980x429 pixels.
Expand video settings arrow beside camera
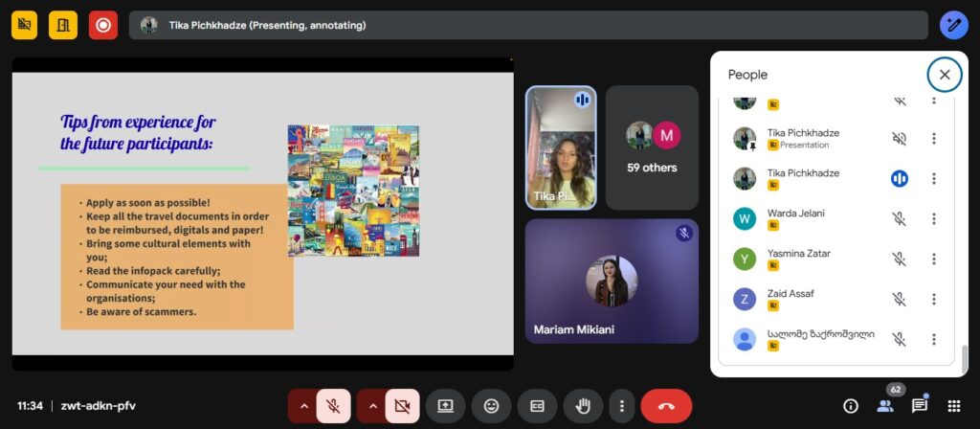click(373, 406)
